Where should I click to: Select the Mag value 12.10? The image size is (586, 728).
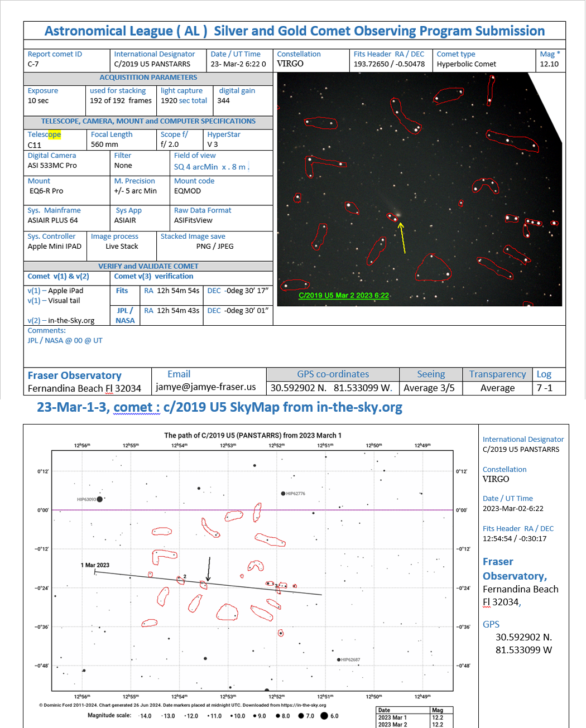click(549, 64)
